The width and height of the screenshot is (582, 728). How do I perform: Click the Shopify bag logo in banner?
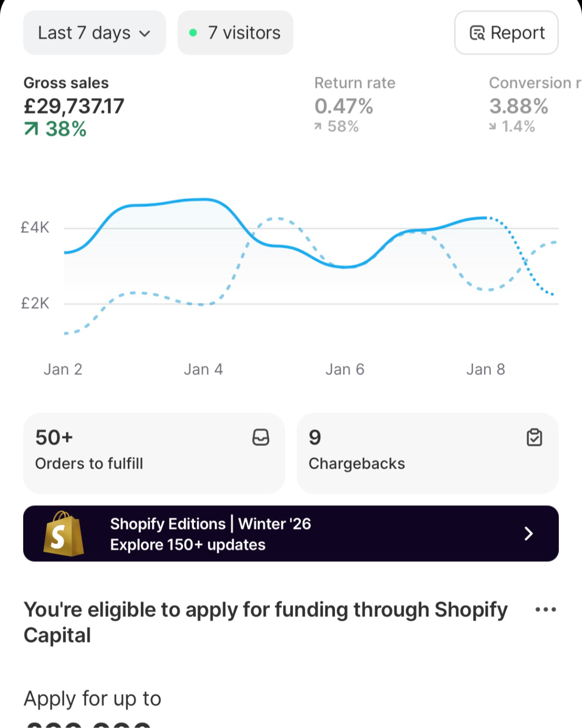point(63,533)
